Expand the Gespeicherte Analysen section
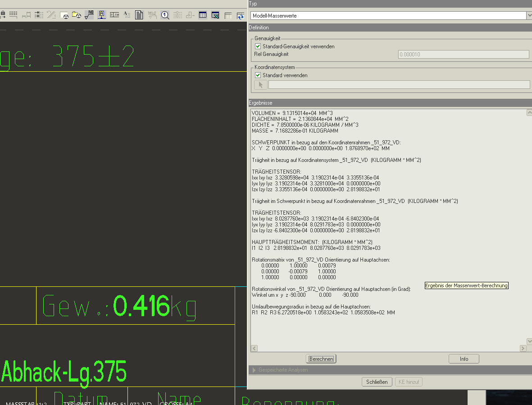 click(254, 370)
